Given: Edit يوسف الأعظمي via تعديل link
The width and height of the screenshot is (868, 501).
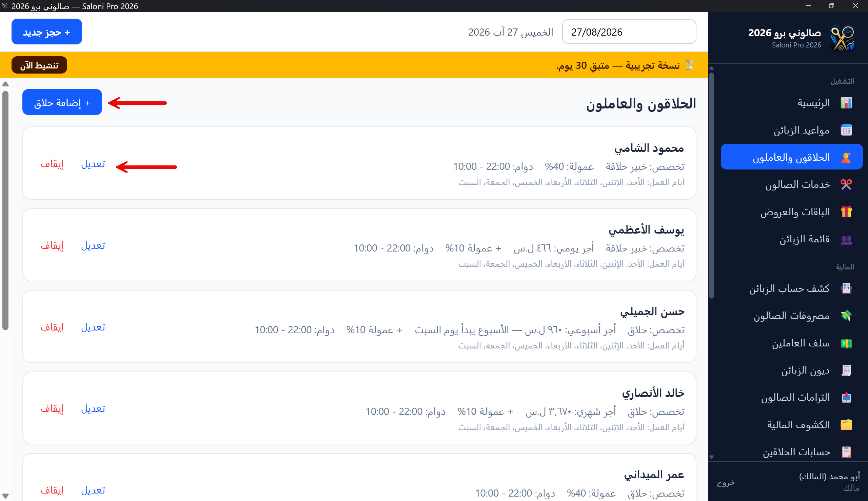Looking at the screenshot, I should [93, 245].
